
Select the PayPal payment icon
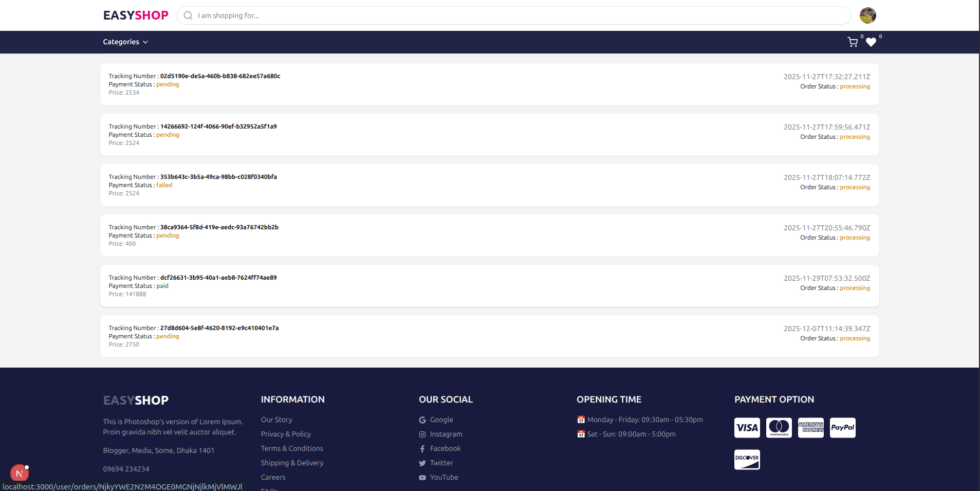coord(842,427)
